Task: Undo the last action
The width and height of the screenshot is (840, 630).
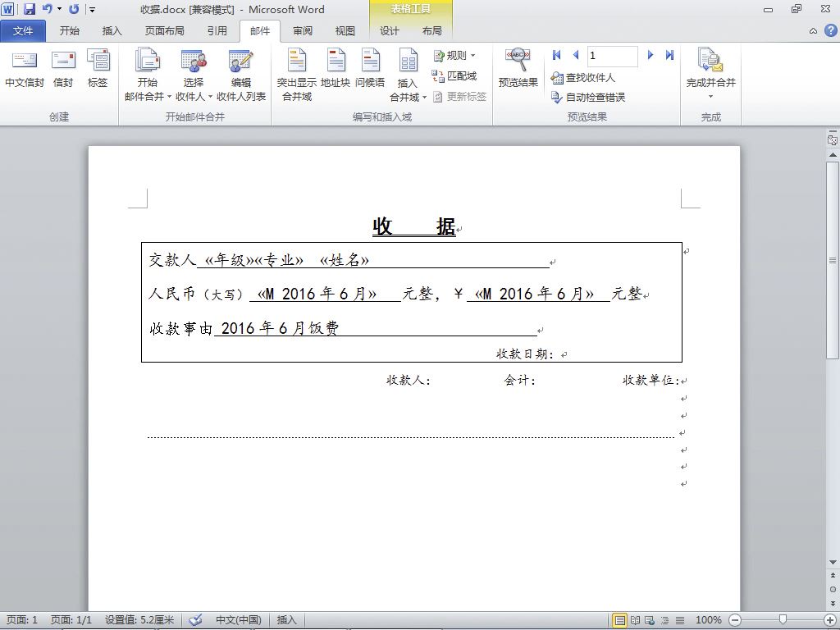Action: (x=47, y=9)
